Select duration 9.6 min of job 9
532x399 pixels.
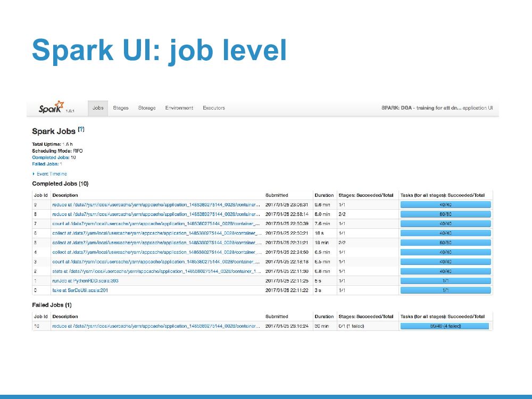322,205
